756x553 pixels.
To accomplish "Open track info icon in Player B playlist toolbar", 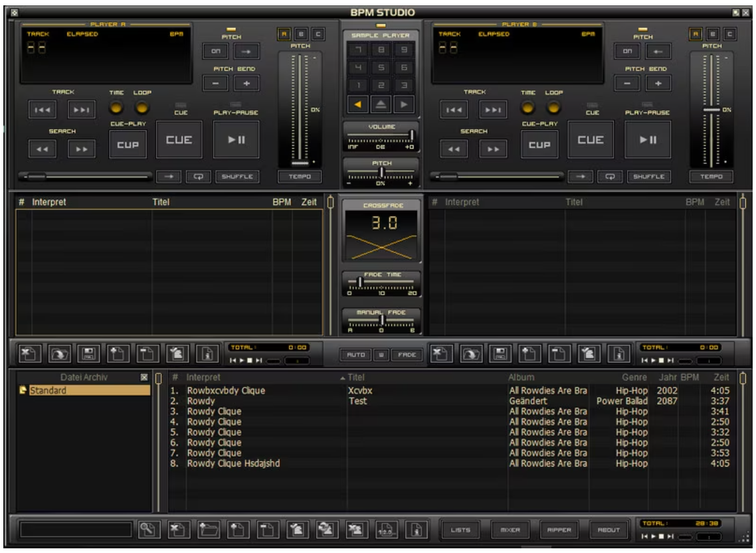I will tap(619, 354).
